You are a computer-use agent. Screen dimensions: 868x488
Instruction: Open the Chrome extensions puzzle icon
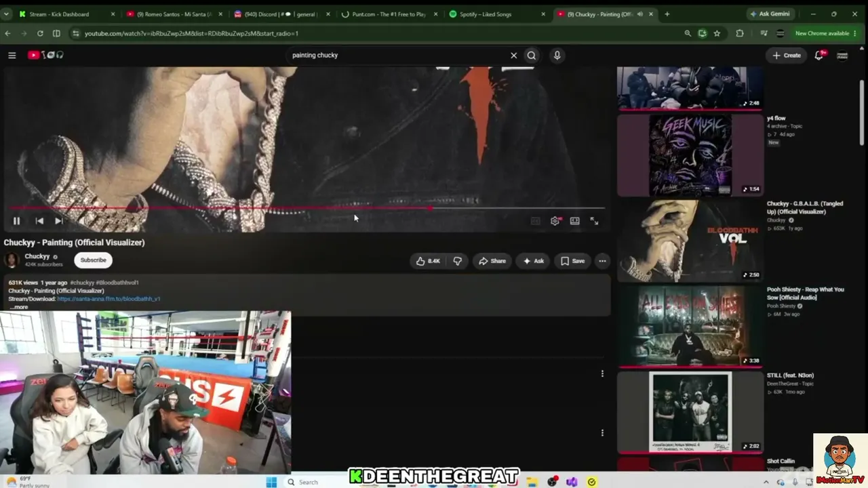tap(740, 33)
